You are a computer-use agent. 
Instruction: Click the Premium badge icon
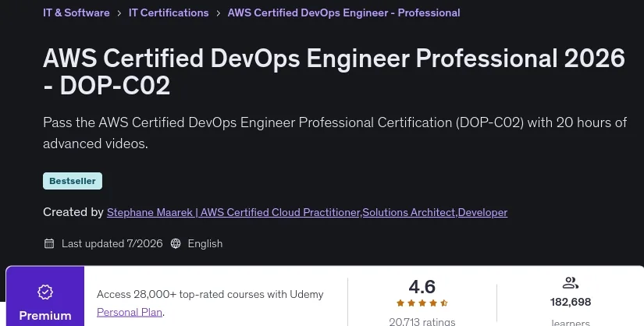tap(45, 292)
